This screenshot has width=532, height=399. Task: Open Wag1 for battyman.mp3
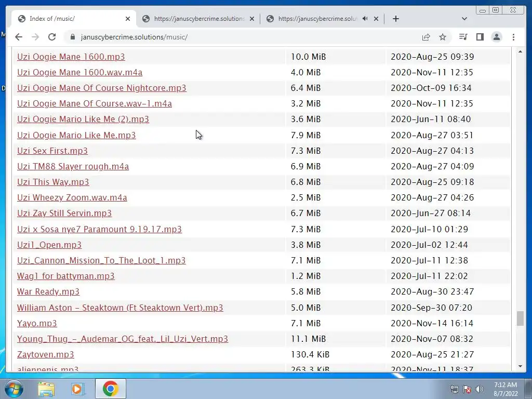[x=66, y=276]
